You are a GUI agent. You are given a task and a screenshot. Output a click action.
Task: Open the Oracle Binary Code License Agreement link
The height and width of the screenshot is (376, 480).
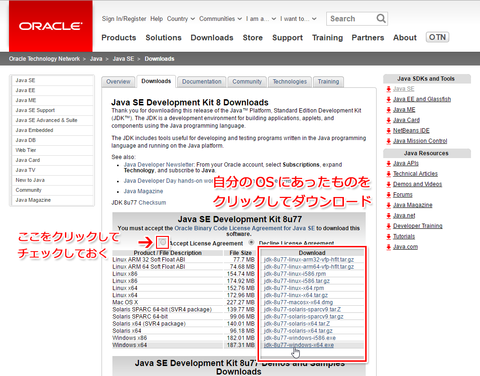click(x=244, y=228)
